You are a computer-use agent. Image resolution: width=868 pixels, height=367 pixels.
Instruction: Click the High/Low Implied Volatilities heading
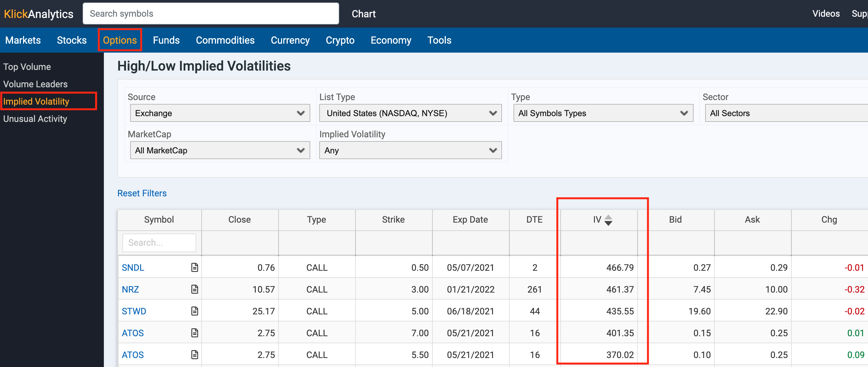(x=204, y=66)
